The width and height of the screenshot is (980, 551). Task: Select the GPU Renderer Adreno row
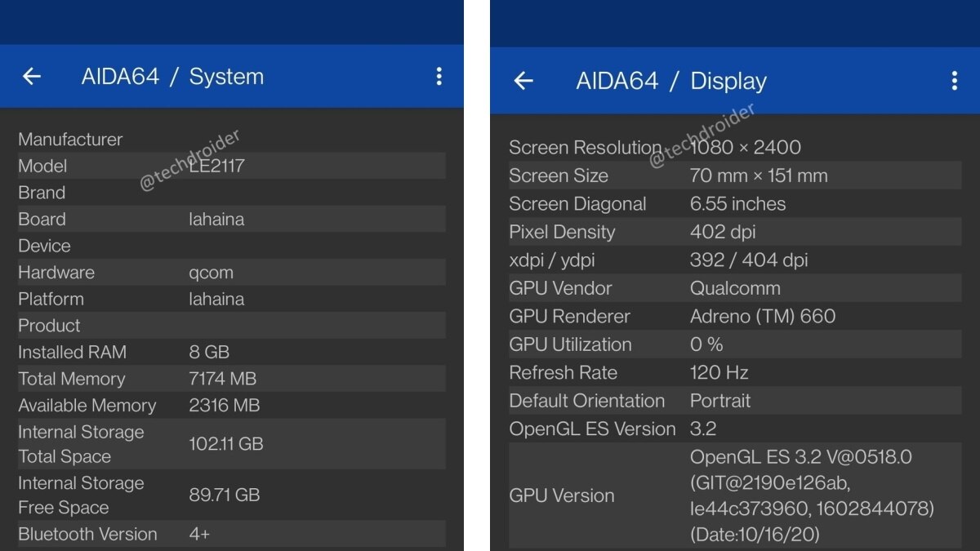coord(734,316)
